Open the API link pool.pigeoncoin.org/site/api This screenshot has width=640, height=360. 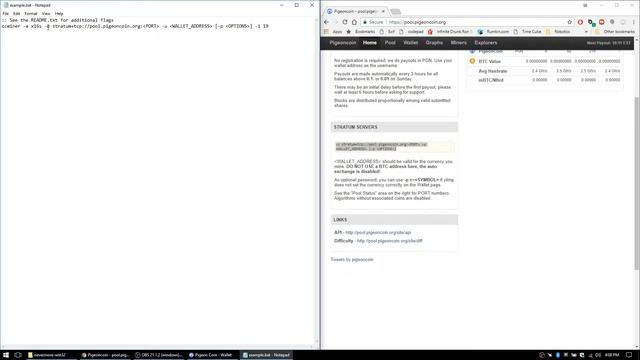378,232
